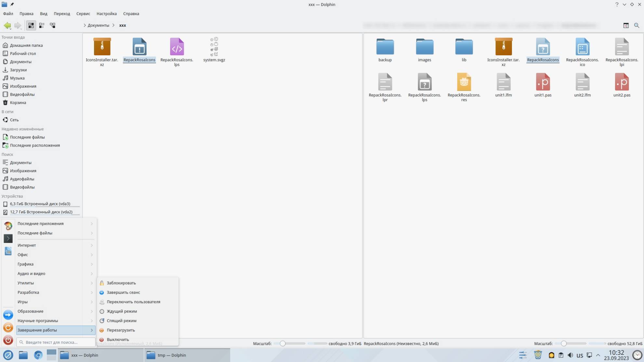
Task: Open the backup folder
Action: click(385, 47)
